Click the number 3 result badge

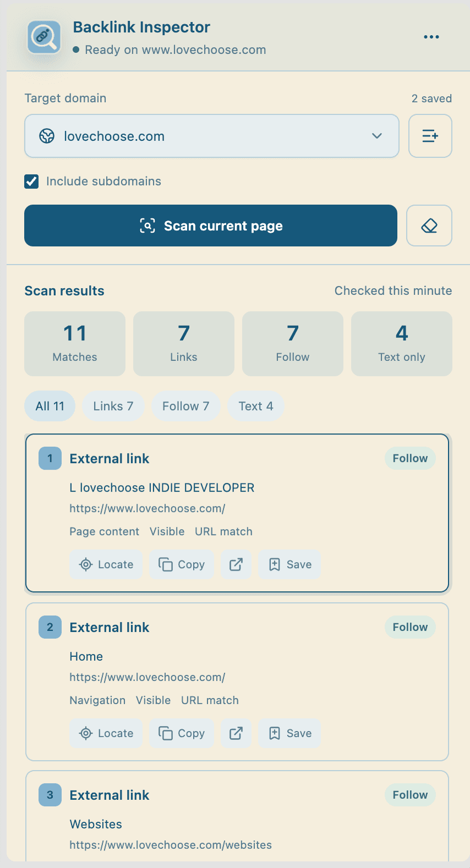coord(50,795)
